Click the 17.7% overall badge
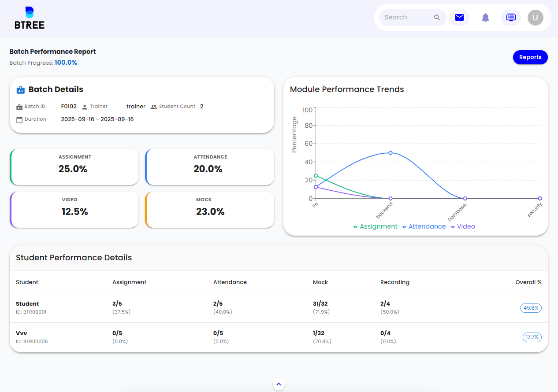Image resolution: width=558 pixels, height=392 pixels. pyautogui.click(x=532, y=337)
